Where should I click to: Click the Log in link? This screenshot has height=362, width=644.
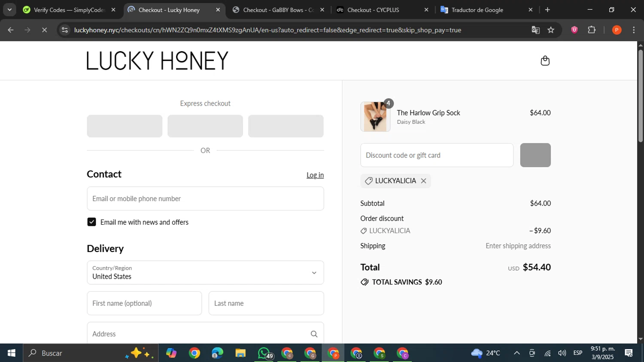tap(315, 175)
